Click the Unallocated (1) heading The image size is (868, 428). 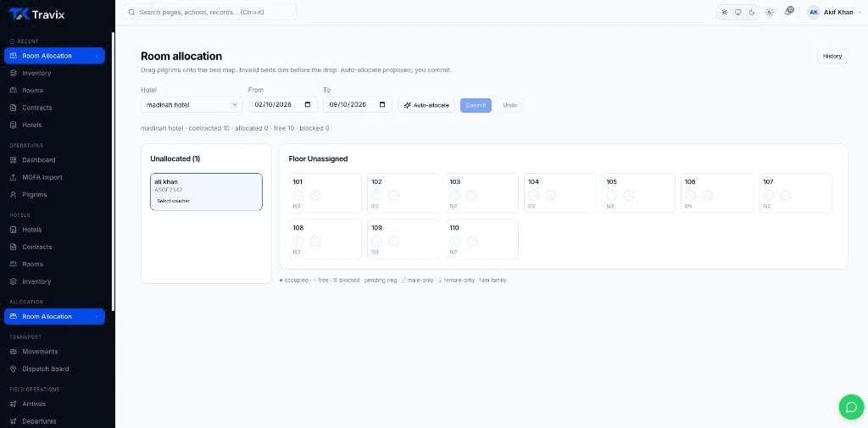(175, 158)
